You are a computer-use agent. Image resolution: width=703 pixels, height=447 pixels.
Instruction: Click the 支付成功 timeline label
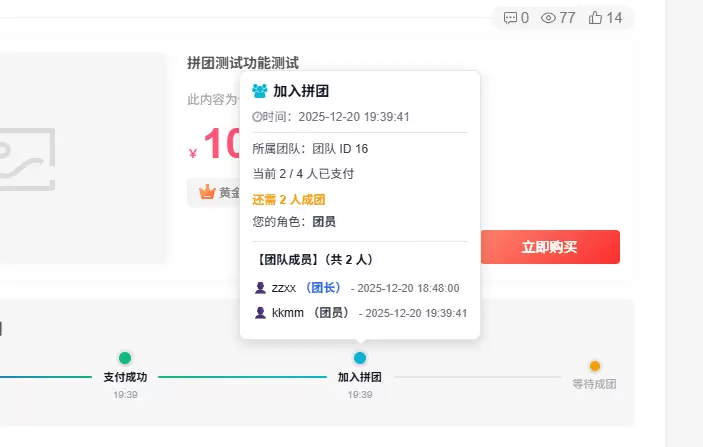coord(125,378)
